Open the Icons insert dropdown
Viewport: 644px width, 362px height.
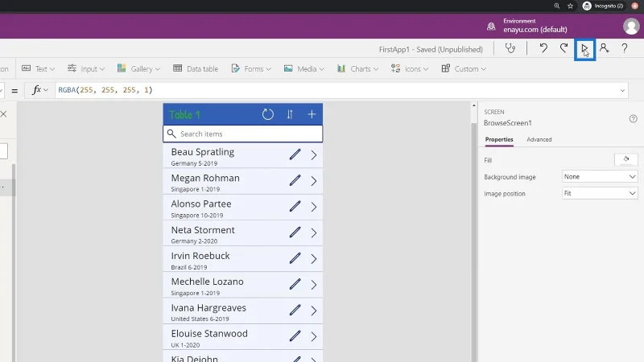pos(410,68)
